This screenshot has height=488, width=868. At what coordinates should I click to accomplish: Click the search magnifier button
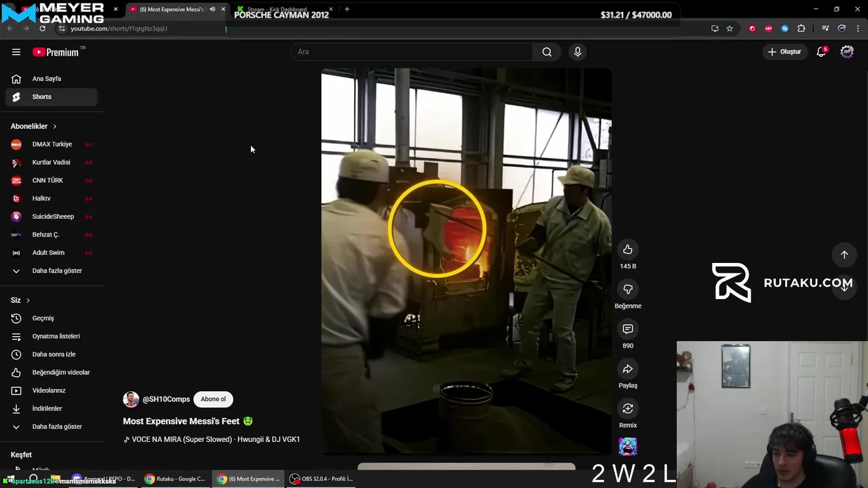(x=547, y=52)
